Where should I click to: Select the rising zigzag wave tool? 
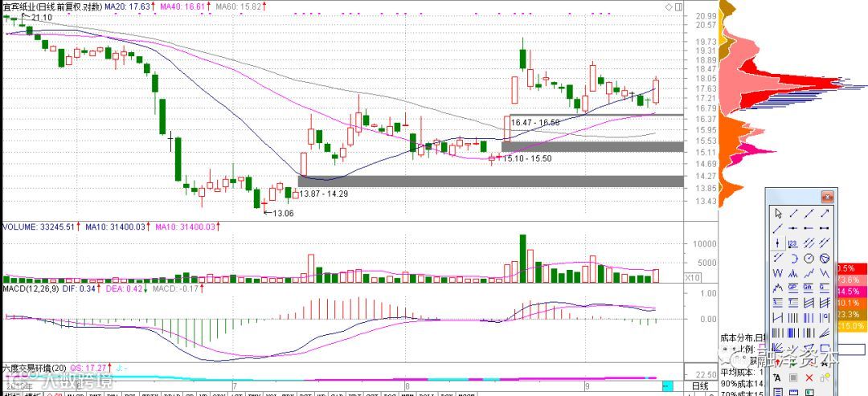point(809,273)
